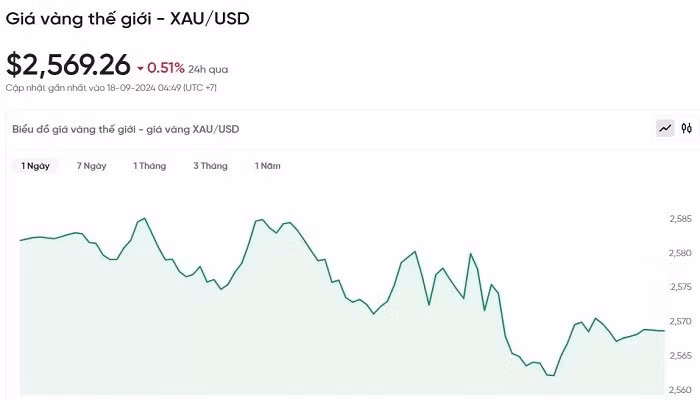This screenshot has width=700, height=400.
Task: Switch chart to 3 Tháng range
Action: [x=210, y=166]
